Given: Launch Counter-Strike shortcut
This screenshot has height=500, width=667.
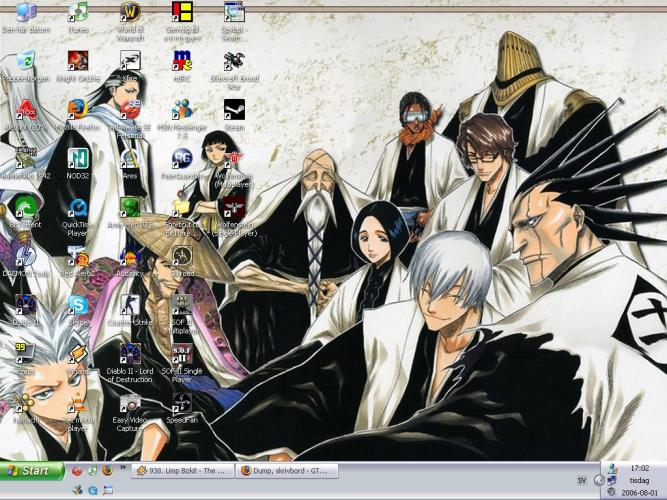Looking at the screenshot, I should point(130,310).
